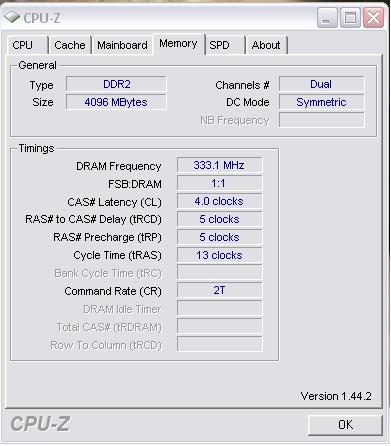The image size is (391, 446).
Task: Click the General group header
Action: click(x=37, y=65)
